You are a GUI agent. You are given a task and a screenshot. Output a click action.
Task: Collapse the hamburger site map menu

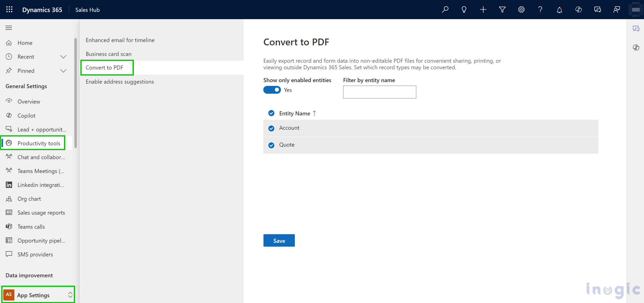click(9, 28)
